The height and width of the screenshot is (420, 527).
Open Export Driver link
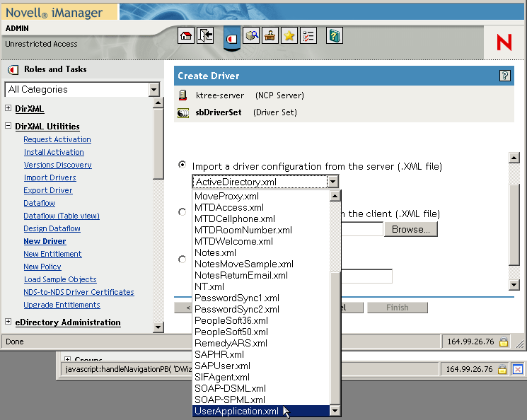tap(48, 190)
